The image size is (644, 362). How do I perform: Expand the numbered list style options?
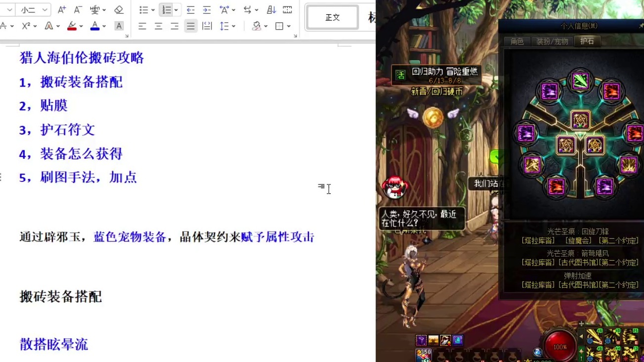click(x=175, y=9)
